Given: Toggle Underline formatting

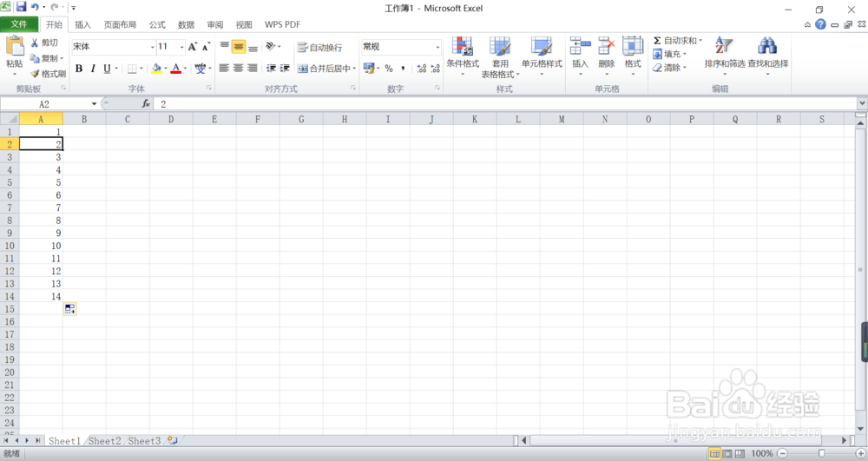Looking at the screenshot, I should (x=107, y=69).
